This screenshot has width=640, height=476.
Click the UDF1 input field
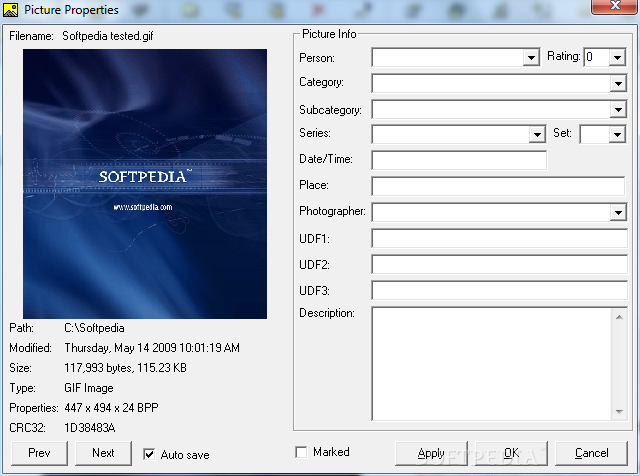pos(499,238)
